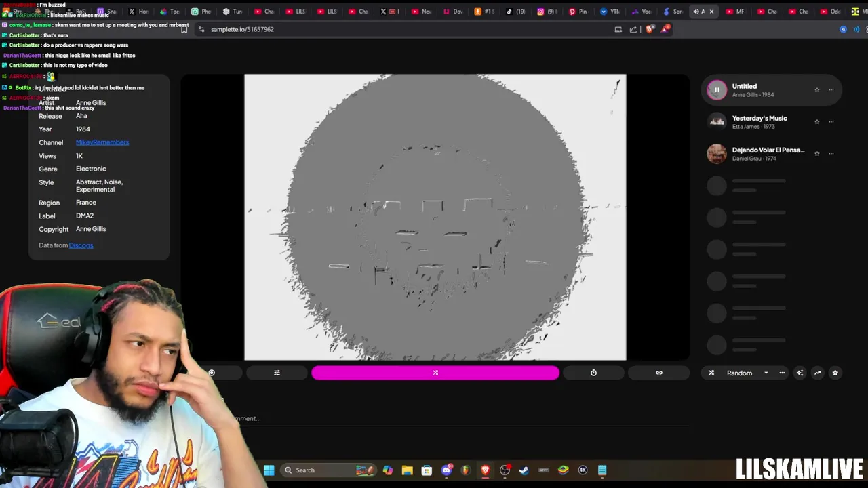Open the Brave Rewards triangle icon

click(666, 29)
